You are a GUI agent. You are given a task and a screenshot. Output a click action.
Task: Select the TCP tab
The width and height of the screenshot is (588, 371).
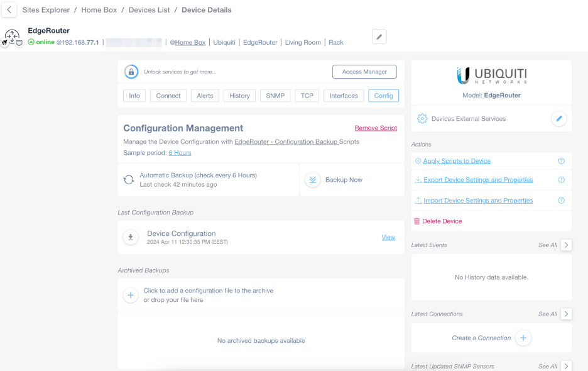[x=307, y=96]
